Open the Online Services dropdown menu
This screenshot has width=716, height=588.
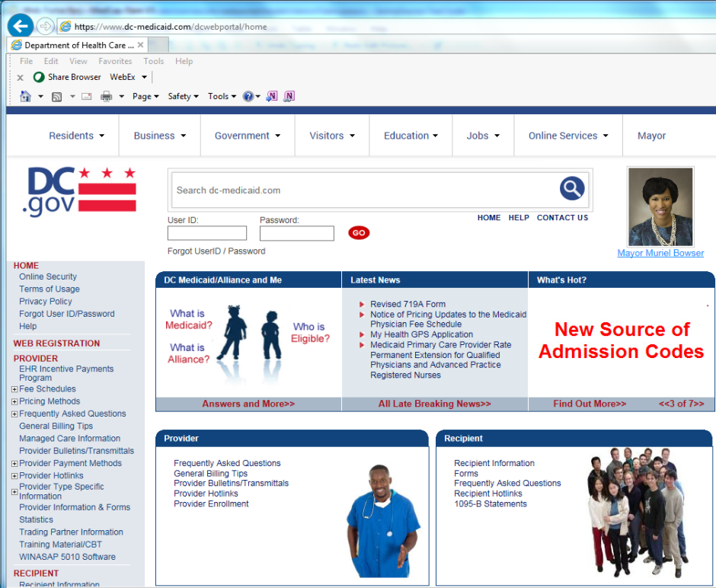tap(568, 136)
